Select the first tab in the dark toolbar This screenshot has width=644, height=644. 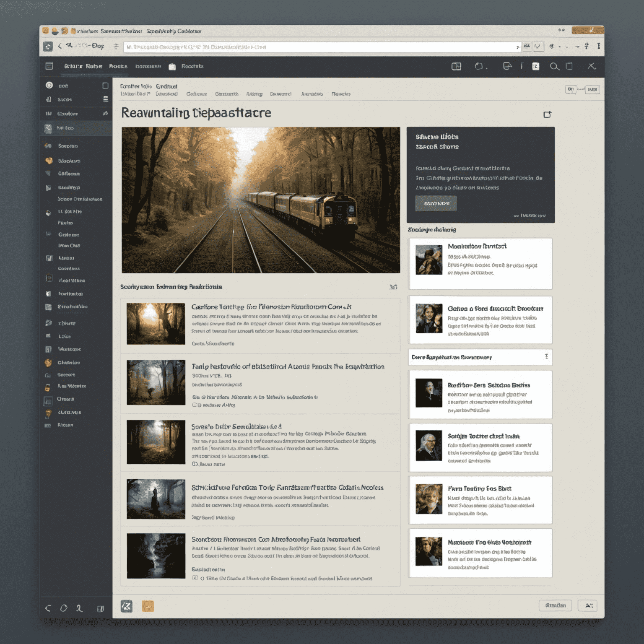pyautogui.click(x=83, y=66)
